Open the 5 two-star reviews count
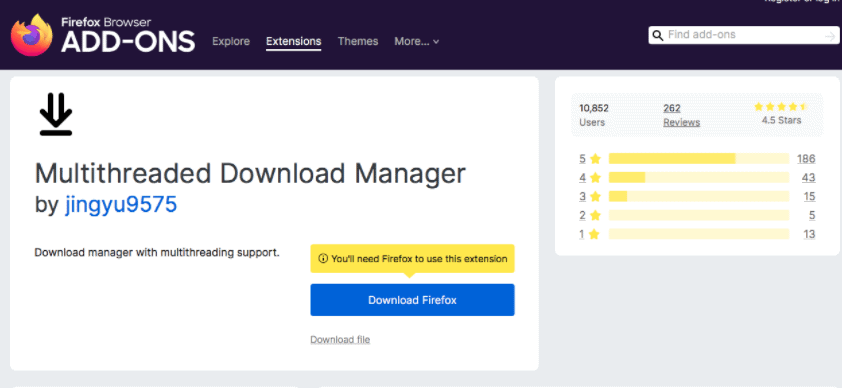 [x=812, y=215]
